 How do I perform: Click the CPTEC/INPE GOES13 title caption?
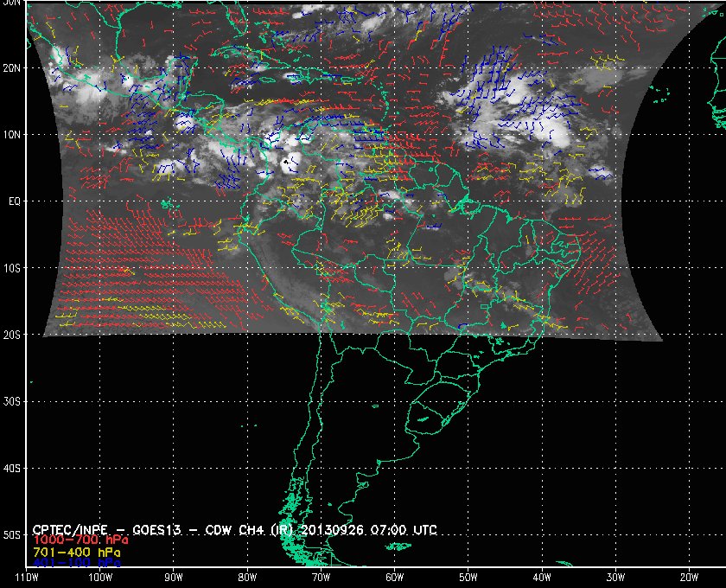234,529
